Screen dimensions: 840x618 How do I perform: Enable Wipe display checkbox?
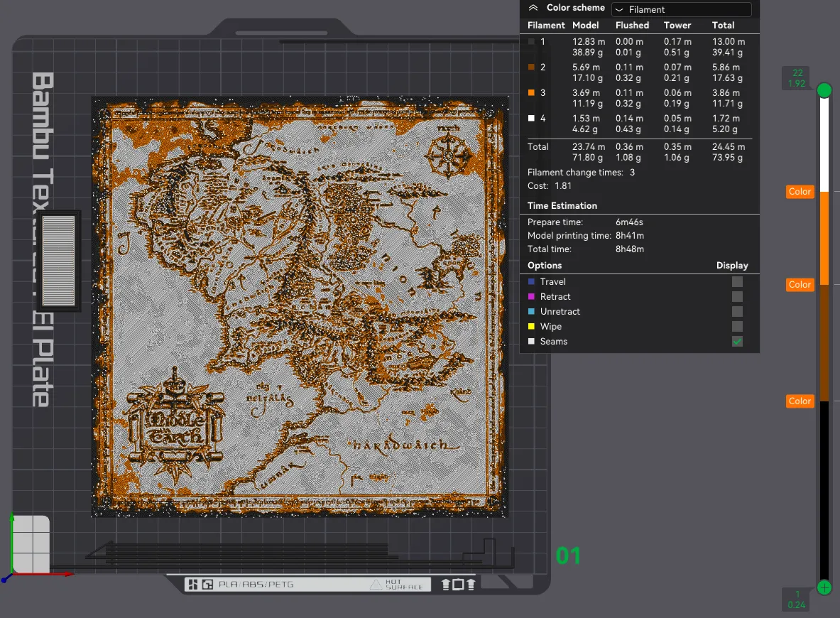[738, 327]
